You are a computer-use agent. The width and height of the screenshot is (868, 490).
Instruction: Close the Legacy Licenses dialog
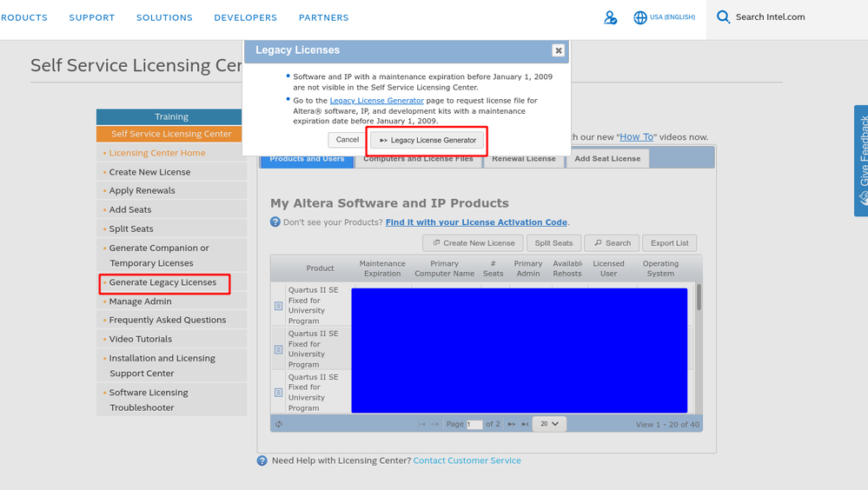pos(558,50)
